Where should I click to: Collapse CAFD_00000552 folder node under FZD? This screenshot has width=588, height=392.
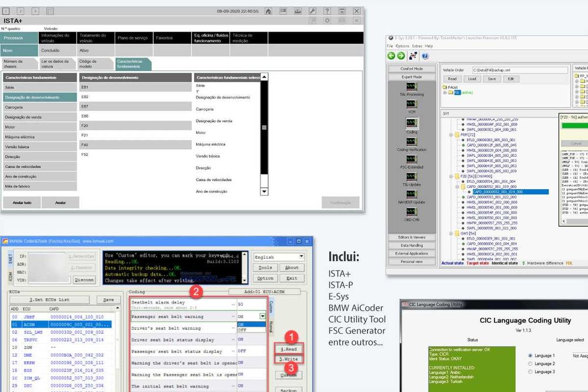[x=457, y=186]
